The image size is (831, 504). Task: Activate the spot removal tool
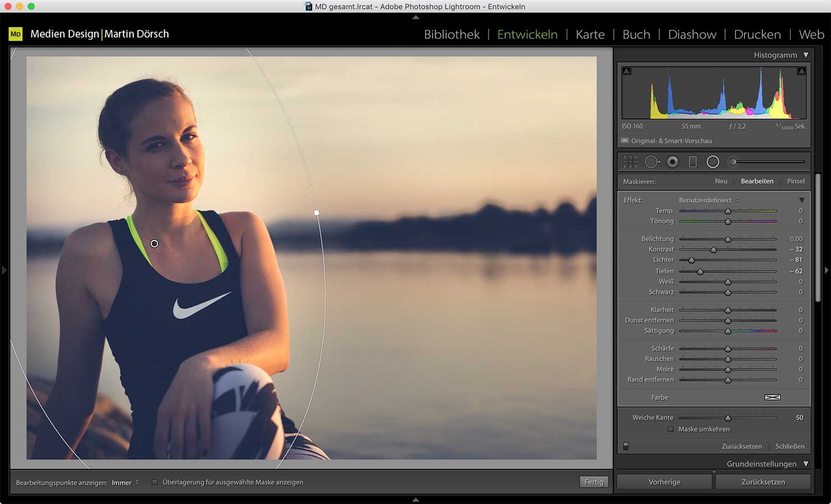point(652,162)
